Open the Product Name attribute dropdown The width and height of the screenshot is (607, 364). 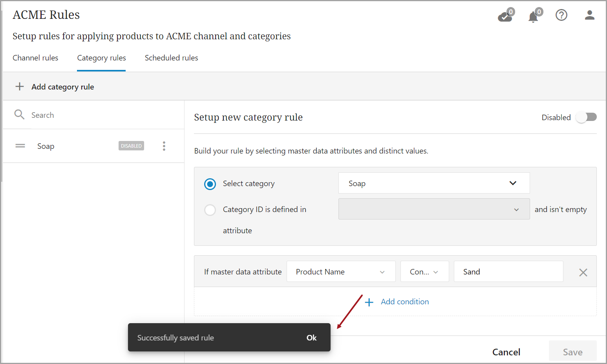tap(341, 272)
